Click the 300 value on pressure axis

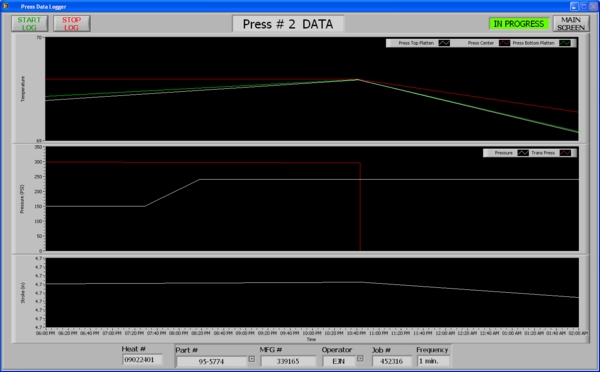click(38, 162)
